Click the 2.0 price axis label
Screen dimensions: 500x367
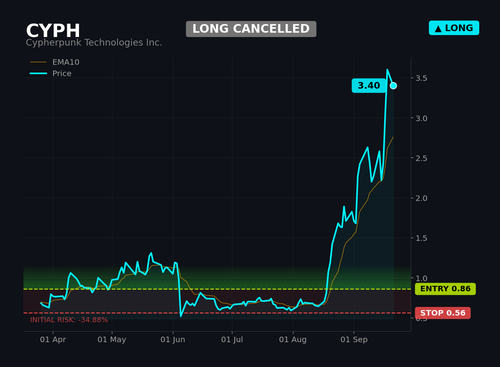pyautogui.click(x=421, y=198)
